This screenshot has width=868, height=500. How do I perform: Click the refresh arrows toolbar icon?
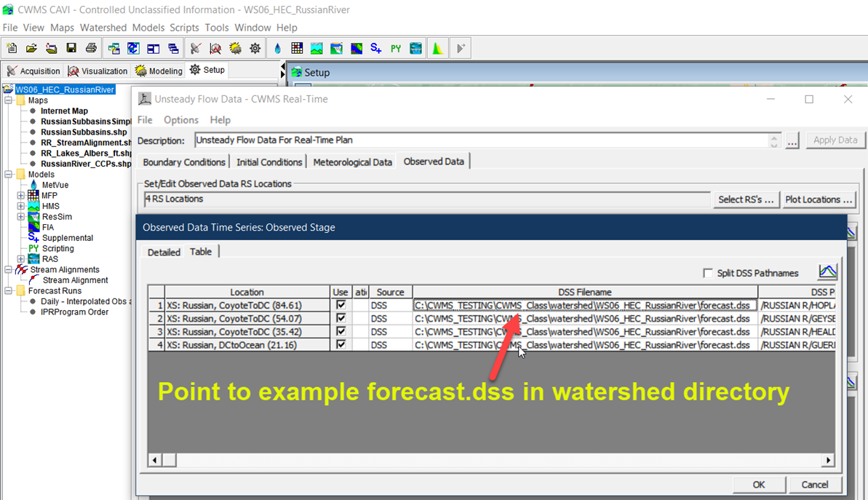pyautogui.click(x=133, y=49)
